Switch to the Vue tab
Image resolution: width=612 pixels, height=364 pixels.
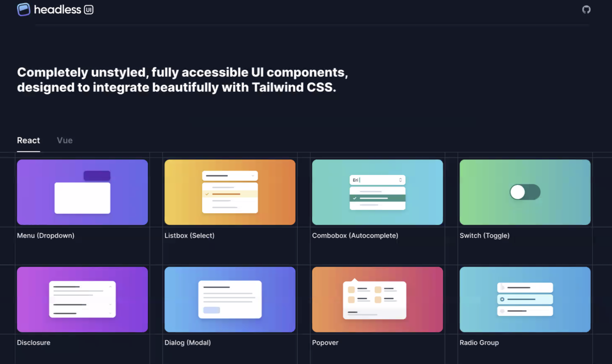click(65, 140)
